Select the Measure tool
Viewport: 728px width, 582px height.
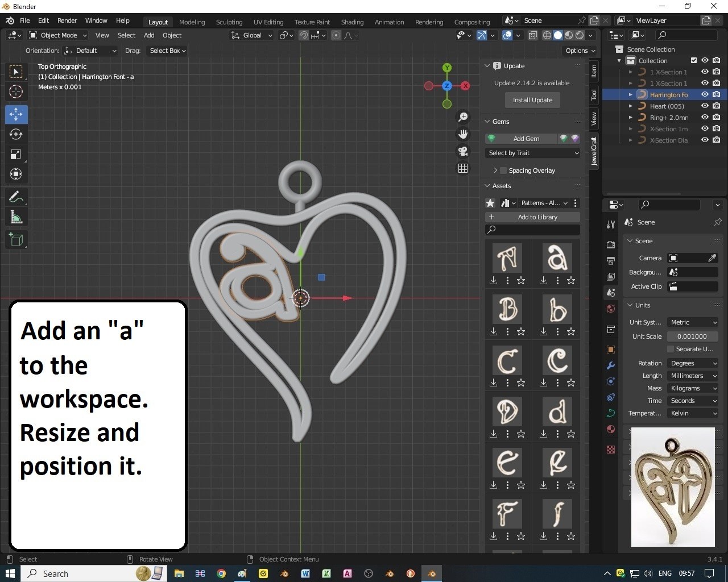(x=16, y=218)
